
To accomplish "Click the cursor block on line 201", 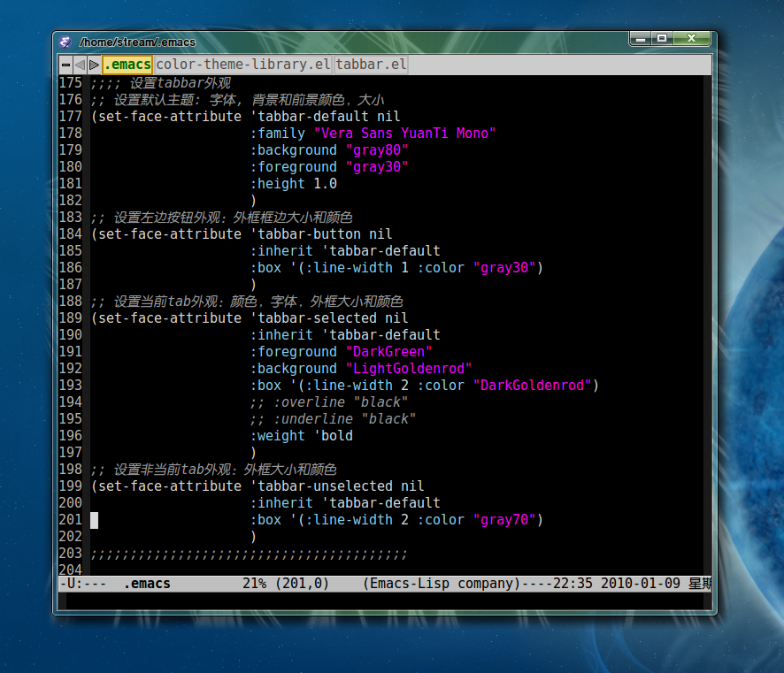I will coord(94,520).
